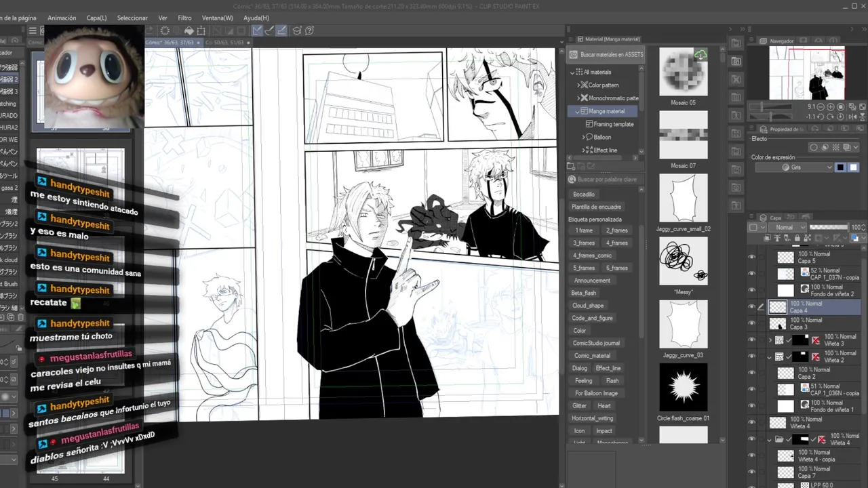The height and width of the screenshot is (488, 868).
Task: Hide the Viñeta 3 frame folder
Action: pyautogui.click(x=751, y=340)
